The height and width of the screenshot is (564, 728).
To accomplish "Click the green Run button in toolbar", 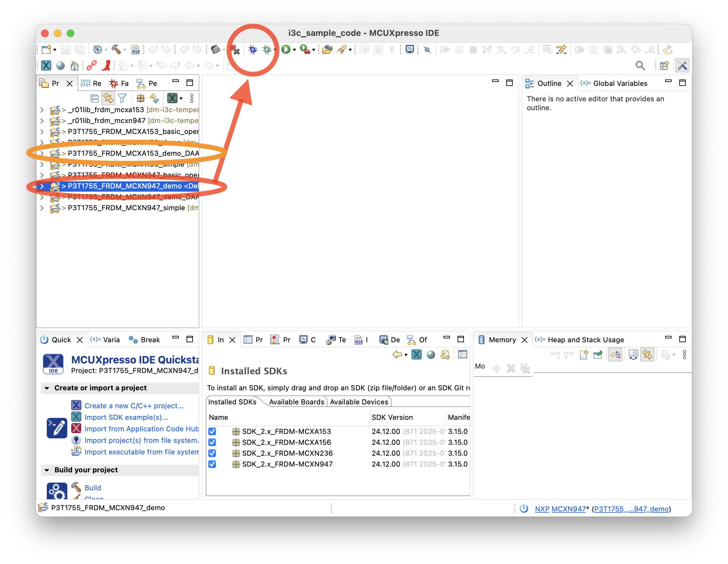I will pos(286,50).
